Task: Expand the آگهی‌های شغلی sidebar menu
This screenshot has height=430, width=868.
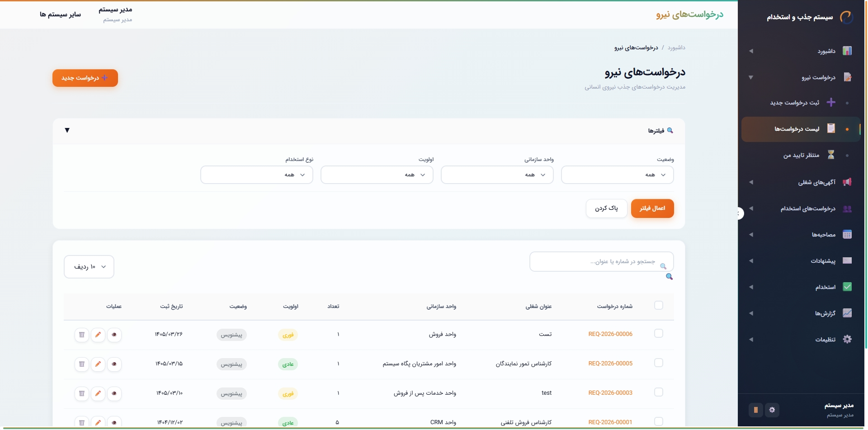Action: point(800,182)
